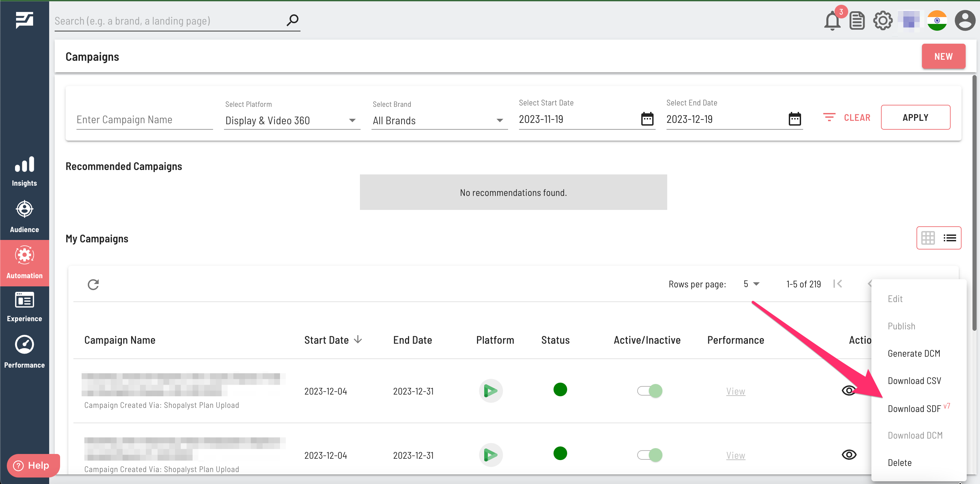Open View link for first campaign
The image size is (980, 484).
[x=735, y=391]
